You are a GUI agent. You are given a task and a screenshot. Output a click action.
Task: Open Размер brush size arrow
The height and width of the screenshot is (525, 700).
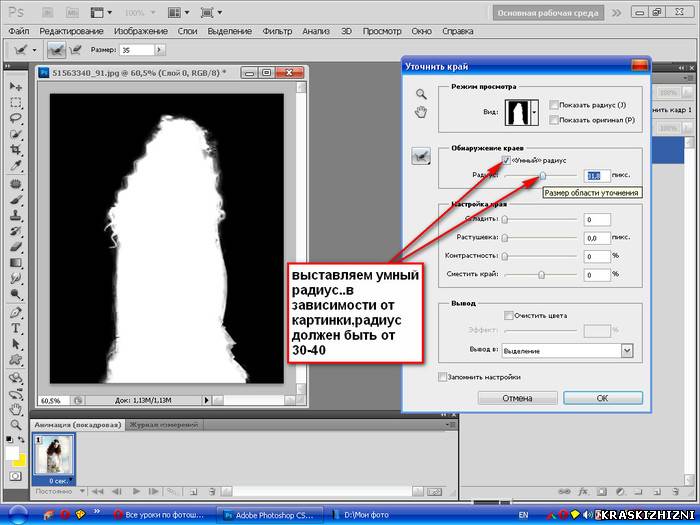click(x=159, y=50)
